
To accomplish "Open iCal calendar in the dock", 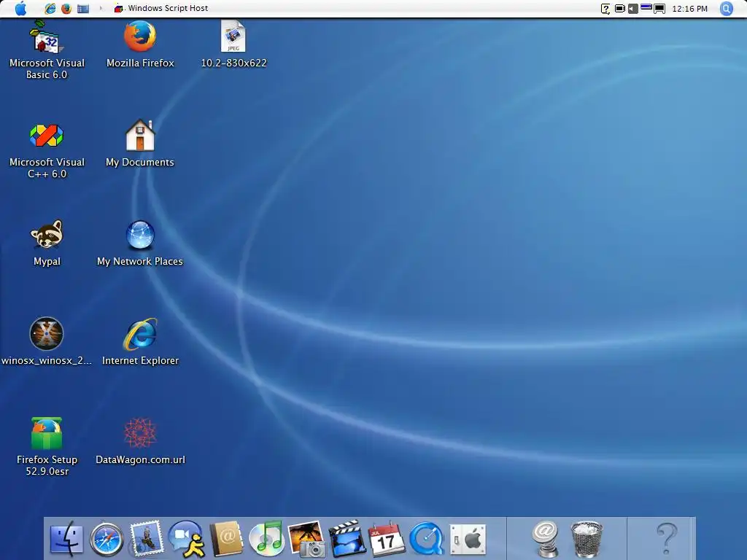I will pyautogui.click(x=387, y=539).
